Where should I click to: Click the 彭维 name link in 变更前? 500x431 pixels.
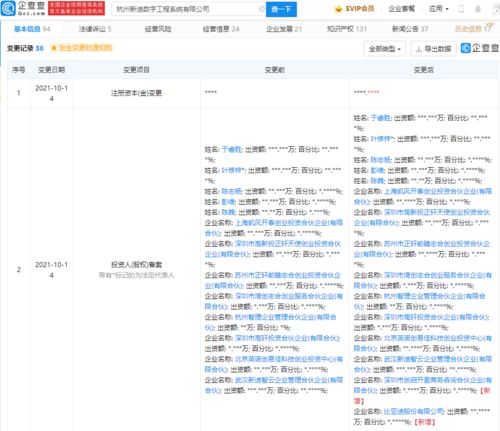click(228, 202)
